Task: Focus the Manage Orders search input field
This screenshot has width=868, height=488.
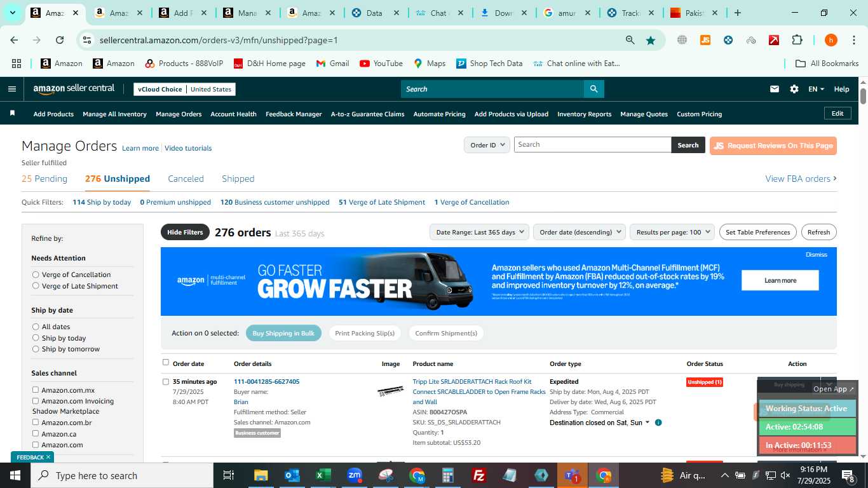Action: 592,145
